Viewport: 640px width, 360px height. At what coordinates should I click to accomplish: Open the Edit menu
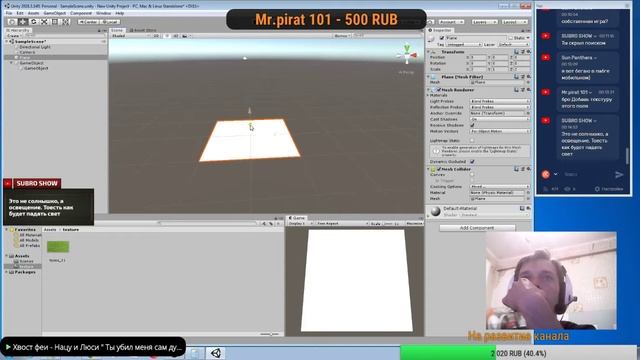click(x=20, y=13)
